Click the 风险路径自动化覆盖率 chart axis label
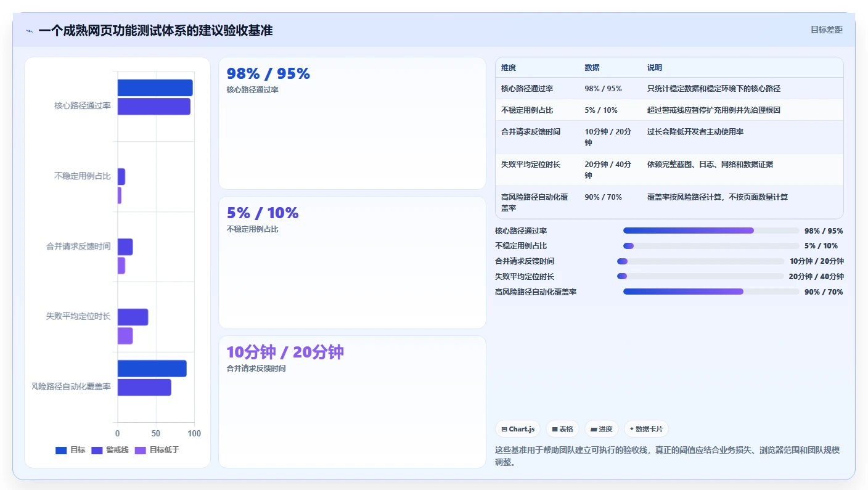 point(71,386)
